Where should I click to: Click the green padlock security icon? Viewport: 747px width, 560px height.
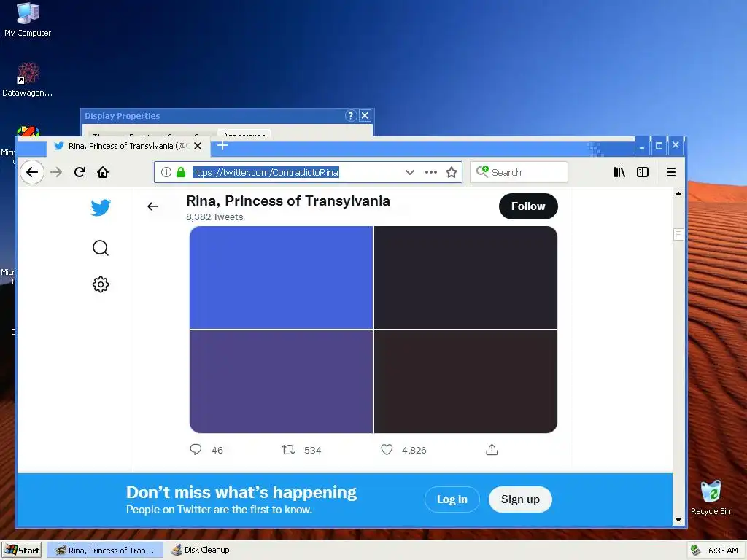(181, 172)
